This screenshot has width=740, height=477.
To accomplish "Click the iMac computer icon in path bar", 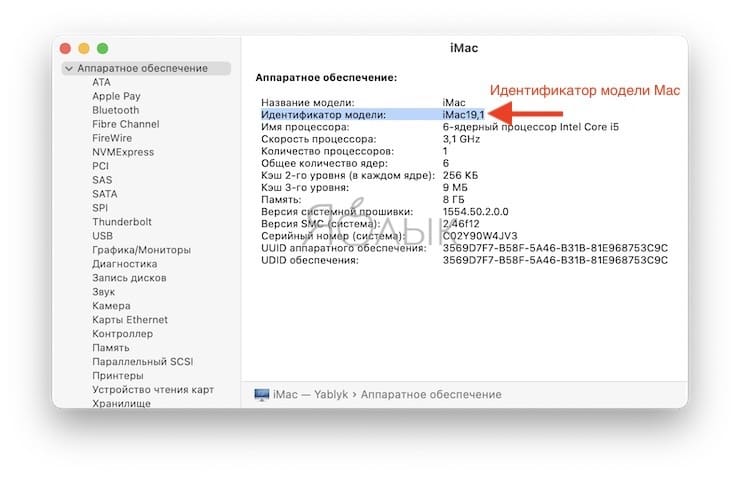I will tap(261, 394).
